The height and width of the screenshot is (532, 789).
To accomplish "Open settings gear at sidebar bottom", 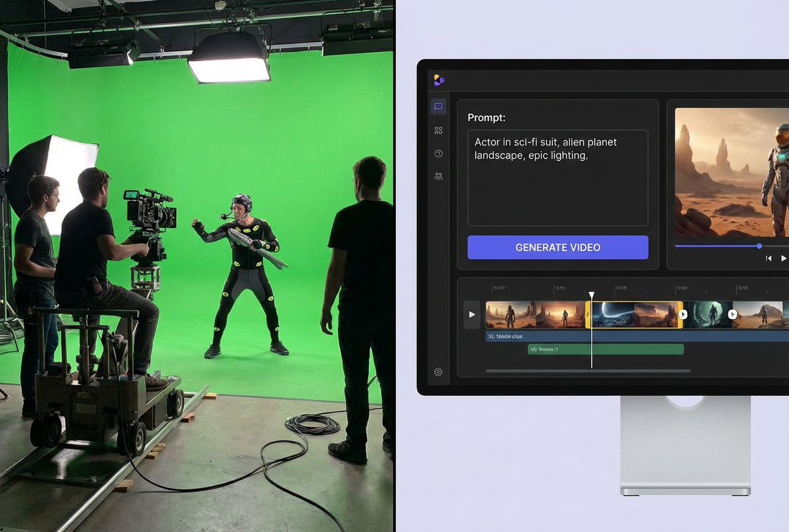I will click(439, 372).
